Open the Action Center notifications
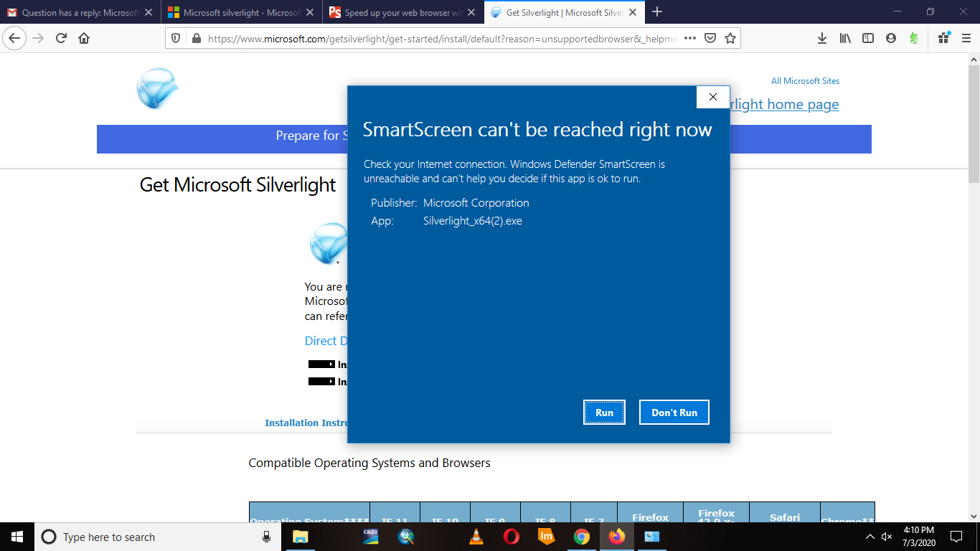Viewport: 980px width, 551px height. pyautogui.click(x=956, y=537)
